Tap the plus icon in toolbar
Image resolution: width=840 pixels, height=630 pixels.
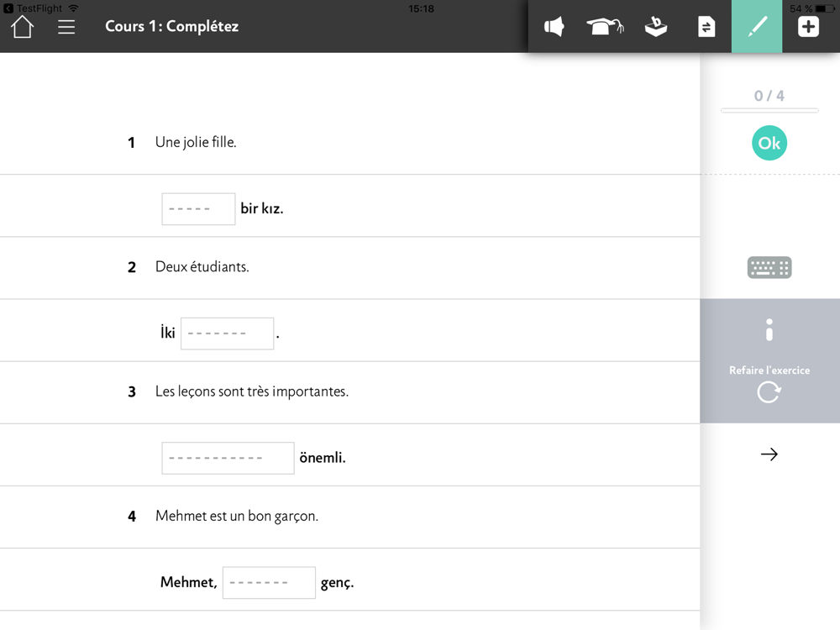pos(808,26)
